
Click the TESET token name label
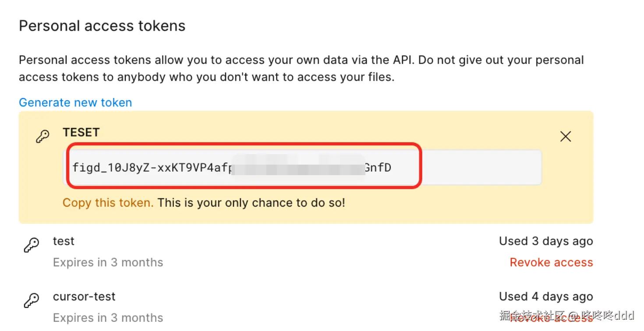coord(81,132)
